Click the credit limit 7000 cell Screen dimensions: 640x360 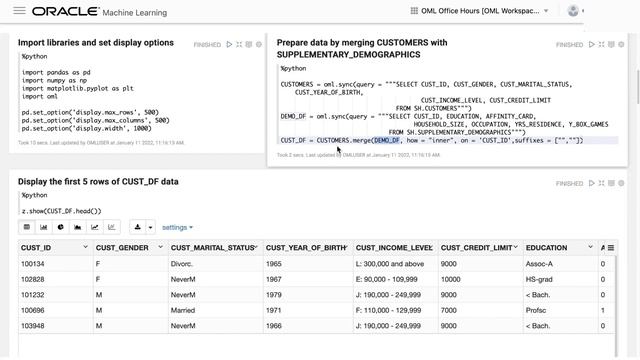pos(480,310)
